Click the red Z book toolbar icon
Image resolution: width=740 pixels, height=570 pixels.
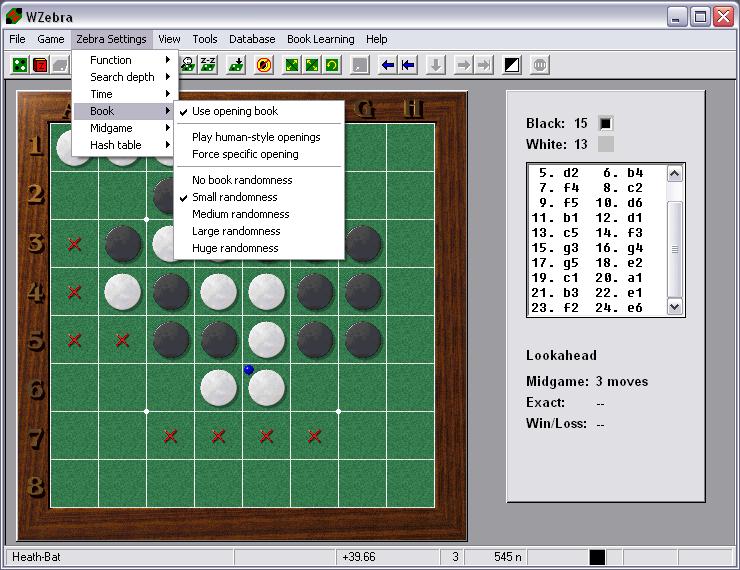pos(41,65)
